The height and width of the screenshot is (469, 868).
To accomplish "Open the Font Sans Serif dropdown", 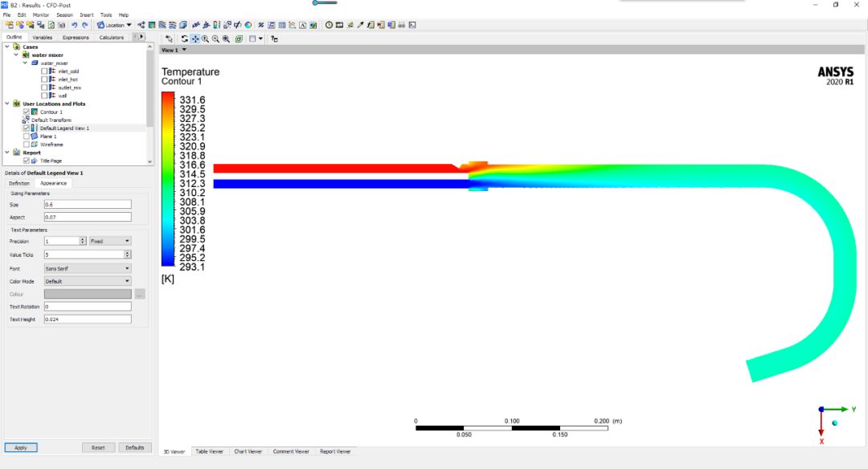I will tap(88, 268).
